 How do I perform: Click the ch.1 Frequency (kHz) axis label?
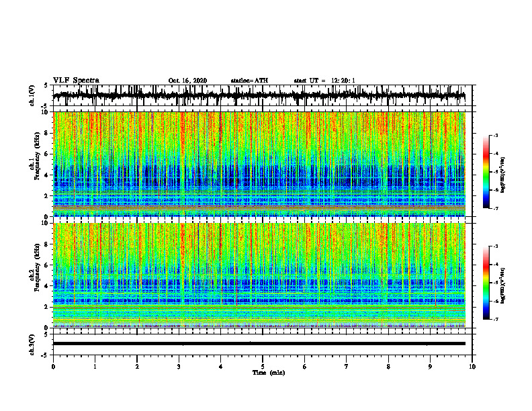tap(34, 156)
